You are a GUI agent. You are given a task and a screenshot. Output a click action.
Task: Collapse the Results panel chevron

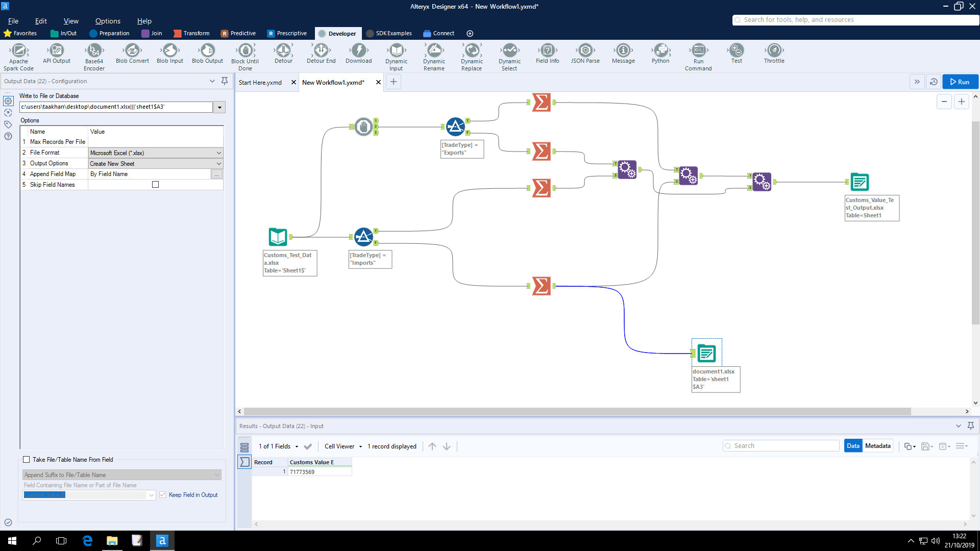958,426
